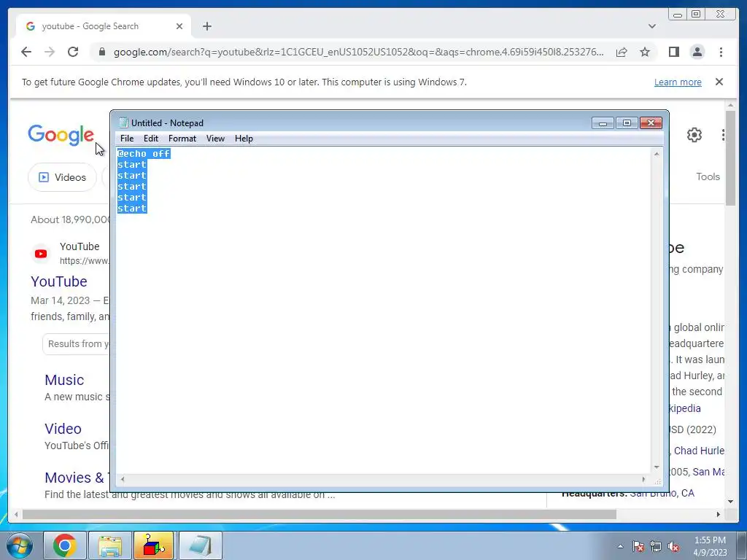Show hidden tray icons arrow
Image resolution: width=747 pixels, height=560 pixels.
[x=620, y=546]
